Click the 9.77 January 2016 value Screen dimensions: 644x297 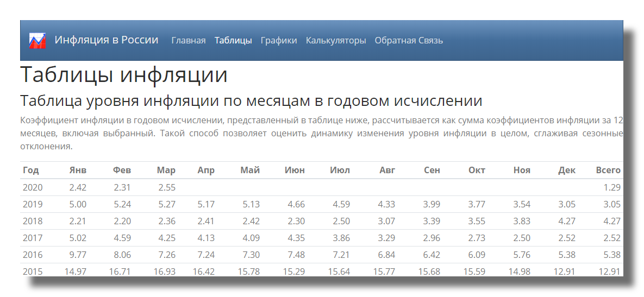tap(78, 255)
